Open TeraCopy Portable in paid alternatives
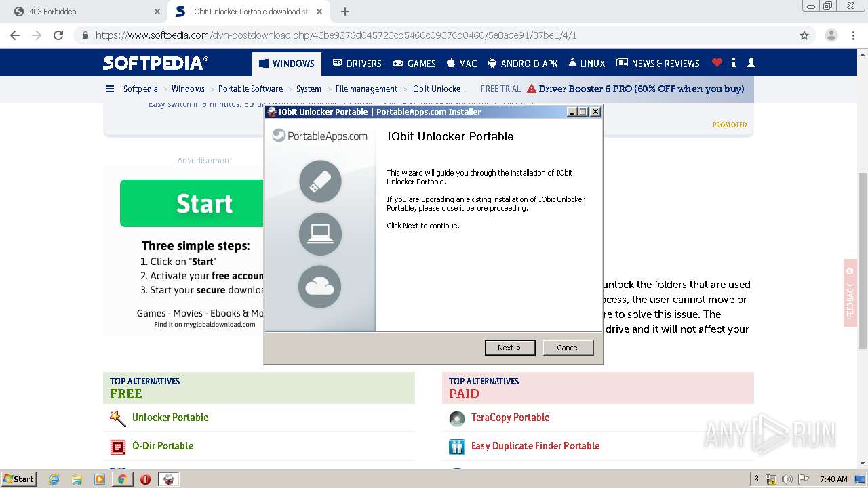 coord(510,418)
